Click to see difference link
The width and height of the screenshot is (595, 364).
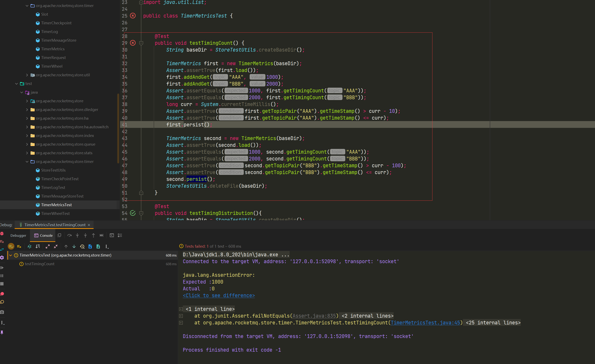pyautogui.click(x=218, y=296)
